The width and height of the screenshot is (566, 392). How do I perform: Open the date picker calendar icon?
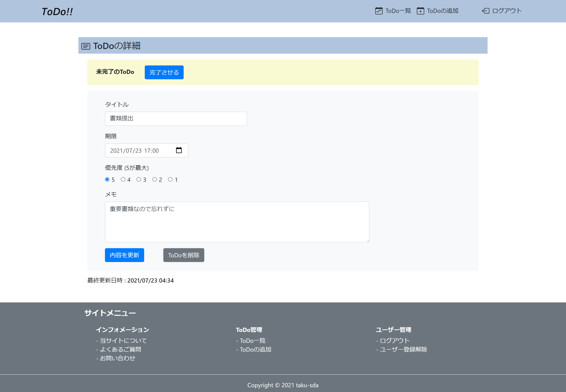(x=179, y=150)
